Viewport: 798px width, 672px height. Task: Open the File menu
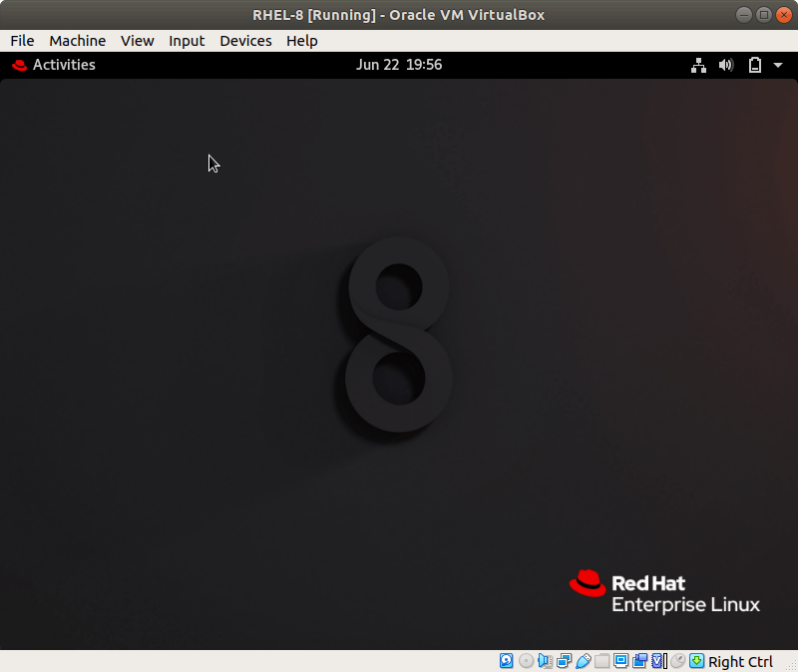pos(22,41)
